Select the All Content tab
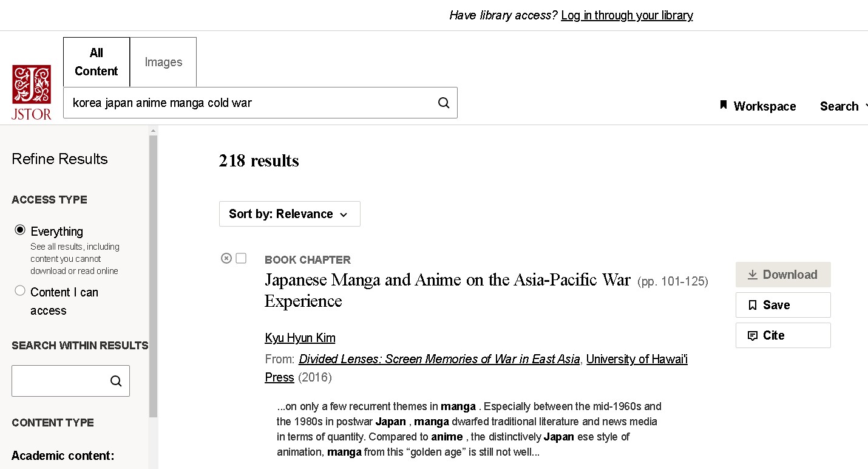Screen dimensions: 868x469 tap(96, 62)
